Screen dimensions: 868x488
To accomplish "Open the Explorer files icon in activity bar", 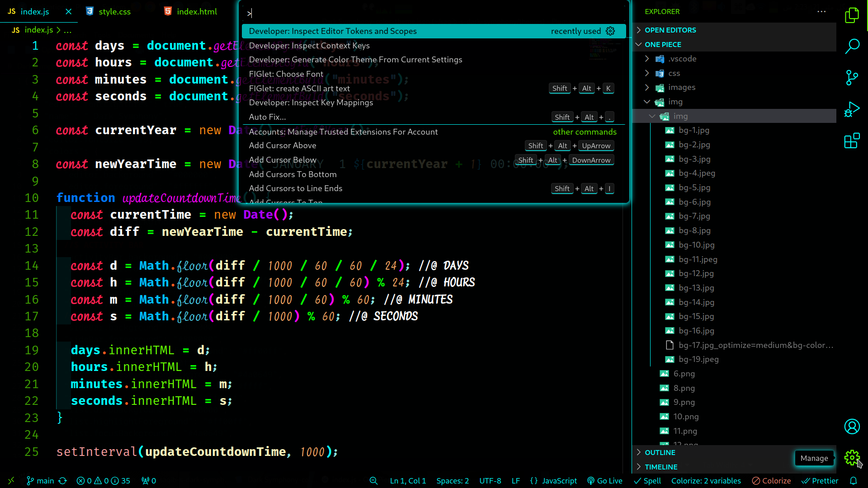I will coord(852,15).
